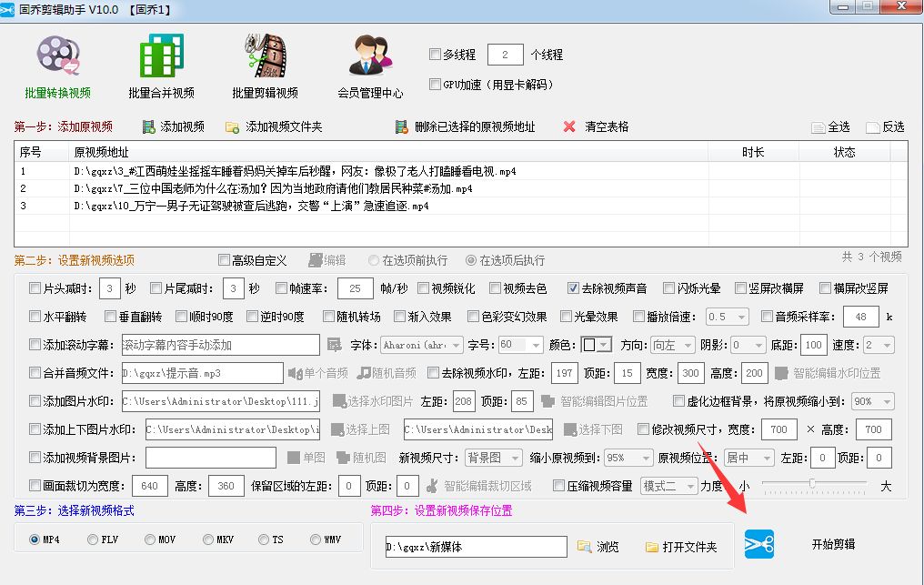Tick the 压缩视频容量 checkbox
The image size is (924, 585).
tap(558, 486)
